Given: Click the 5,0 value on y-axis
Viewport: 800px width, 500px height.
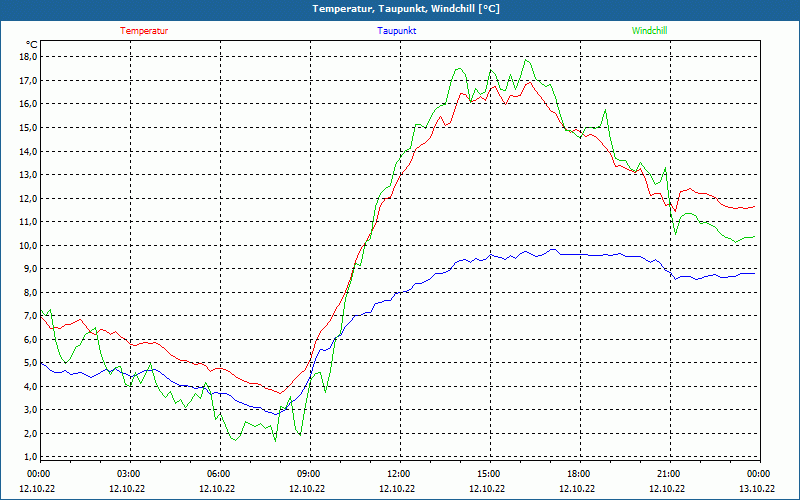Looking at the screenshot, I should [x=30, y=364].
